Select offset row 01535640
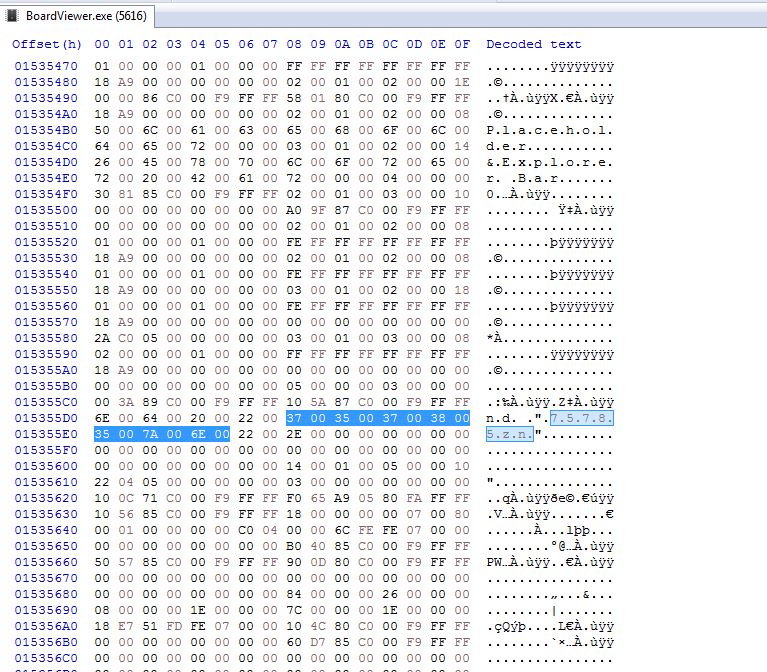This screenshot has height=672, width=767. click(46, 531)
